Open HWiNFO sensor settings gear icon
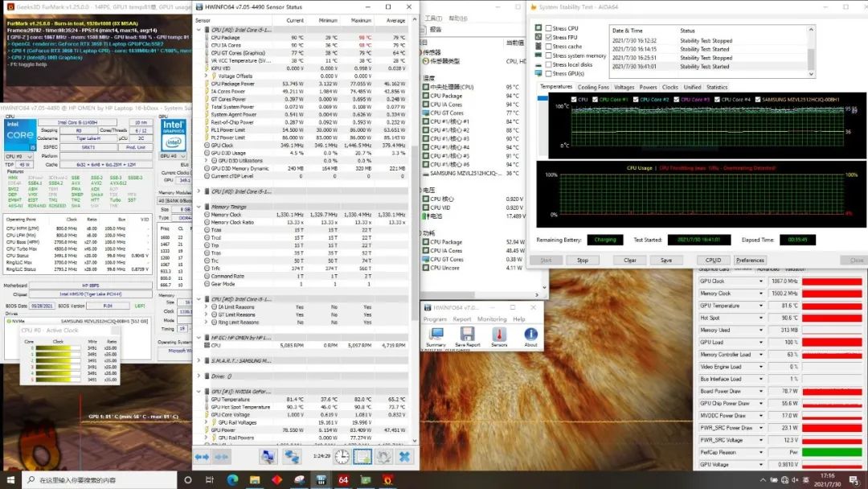Viewport: 868px width, 489px height. coord(383,456)
